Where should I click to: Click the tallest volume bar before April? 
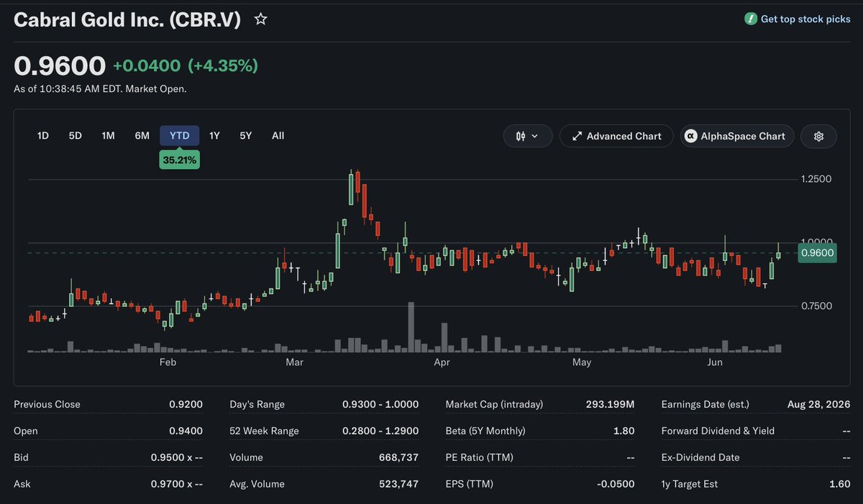tap(411, 327)
